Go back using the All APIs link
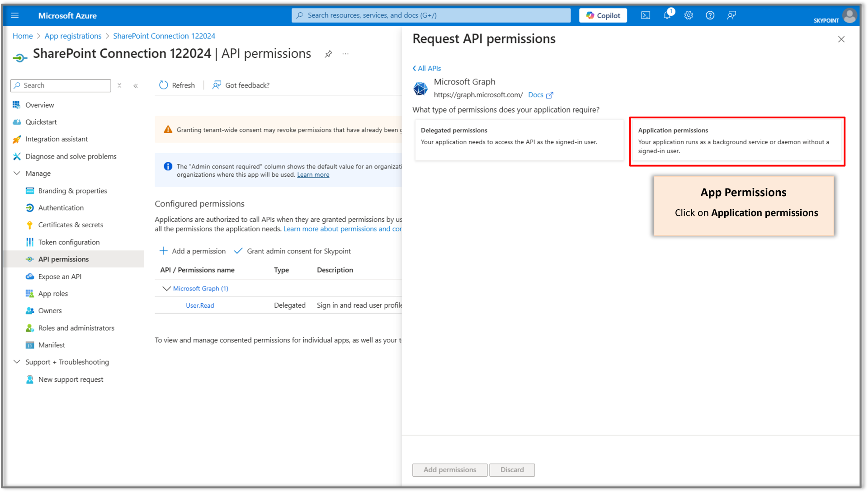This screenshot has height=492, width=868. pos(426,68)
